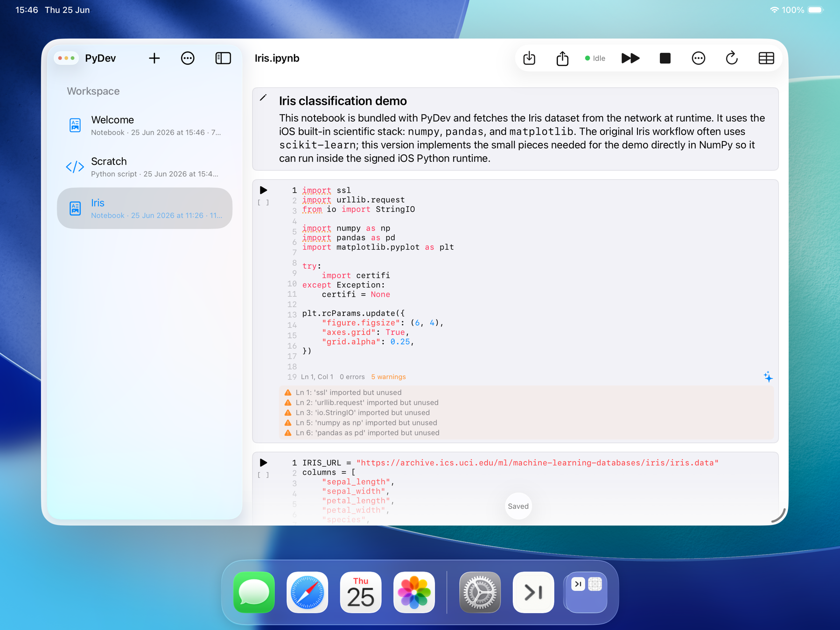840x630 pixels.
Task: Click the 'plt.rcParams.update({' code line
Action: (354, 314)
